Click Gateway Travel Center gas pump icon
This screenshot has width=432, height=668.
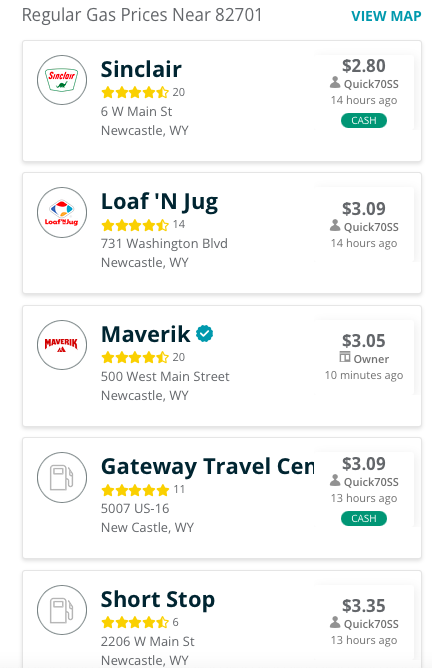click(x=62, y=477)
